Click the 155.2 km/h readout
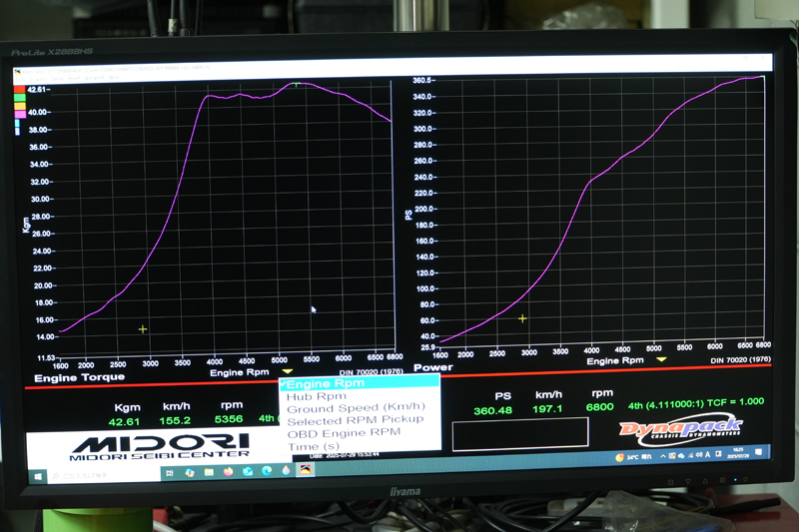 click(175, 420)
